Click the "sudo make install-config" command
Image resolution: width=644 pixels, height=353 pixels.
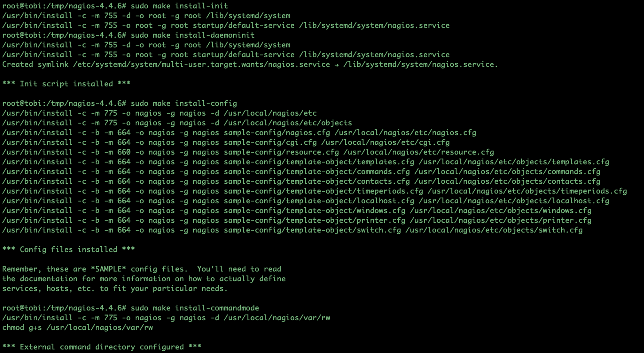tap(184, 103)
